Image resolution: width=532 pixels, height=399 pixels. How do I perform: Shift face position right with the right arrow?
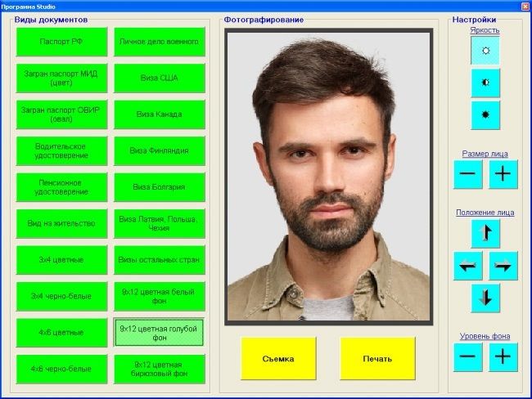pyautogui.click(x=503, y=266)
